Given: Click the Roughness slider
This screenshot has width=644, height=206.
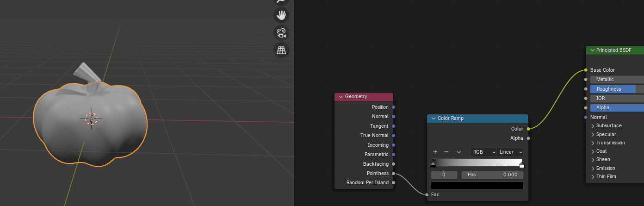Looking at the screenshot, I should [615, 89].
